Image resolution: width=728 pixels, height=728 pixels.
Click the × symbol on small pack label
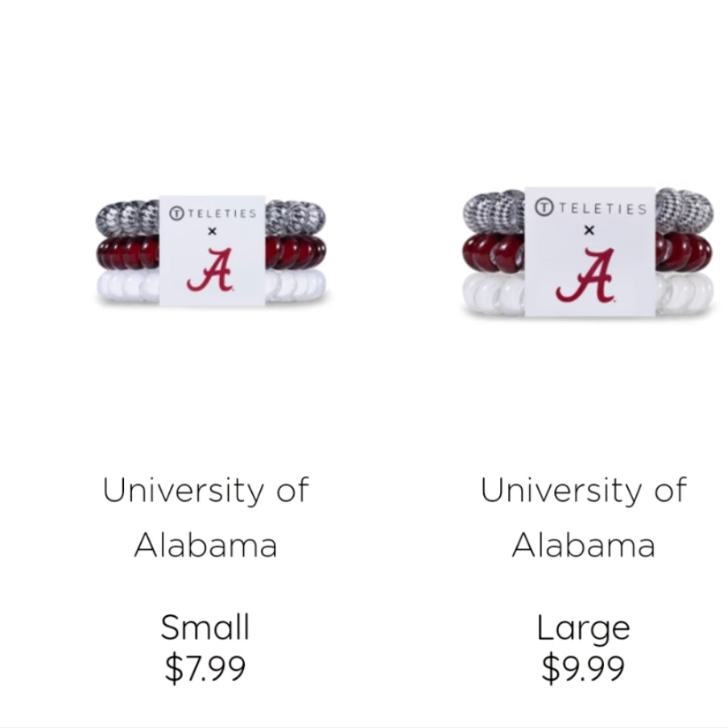(213, 232)
